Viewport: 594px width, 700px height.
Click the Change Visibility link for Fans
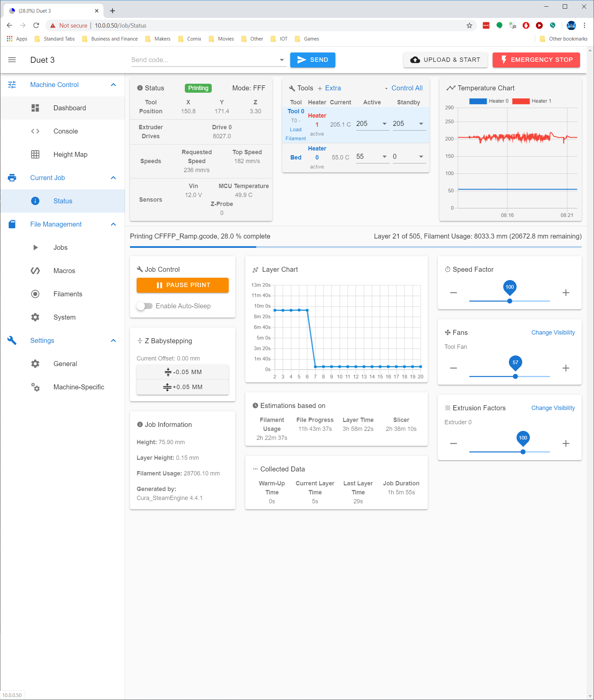point(553,333)
